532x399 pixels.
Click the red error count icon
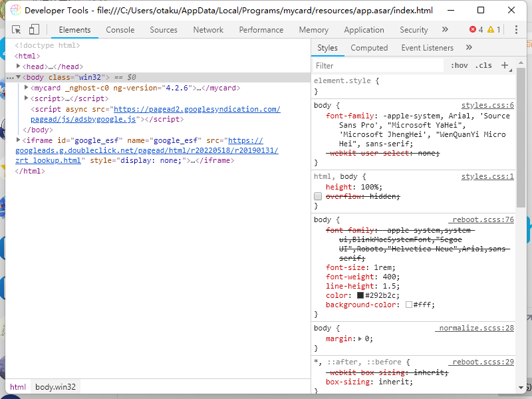[x=473, y=30]
